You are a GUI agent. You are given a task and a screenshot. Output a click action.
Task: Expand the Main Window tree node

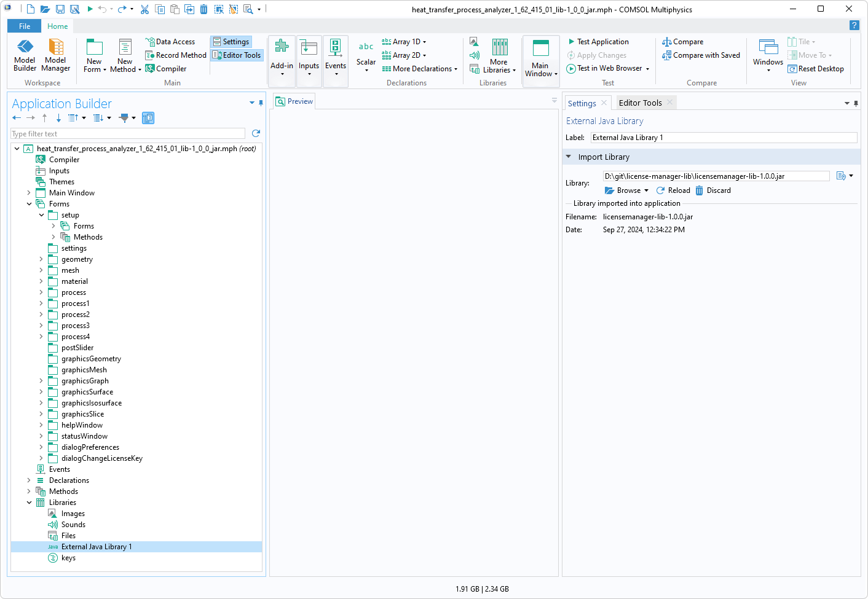(29, 193)
